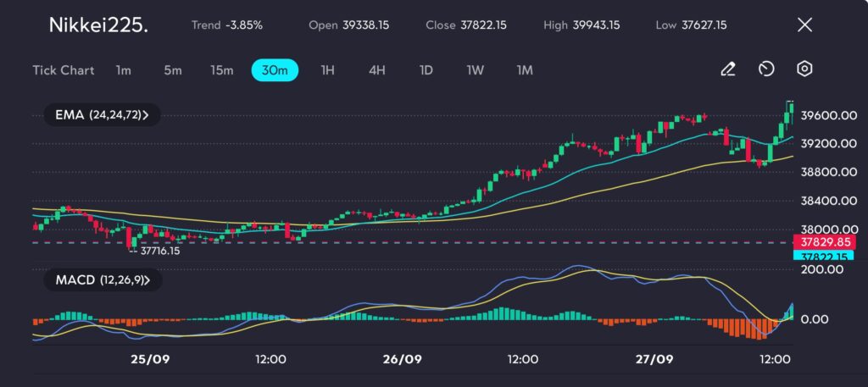The width and height of the screenshot is (868, 387).
Task: Click the High 39943.15 value
Action: click(x=581, y=25)
